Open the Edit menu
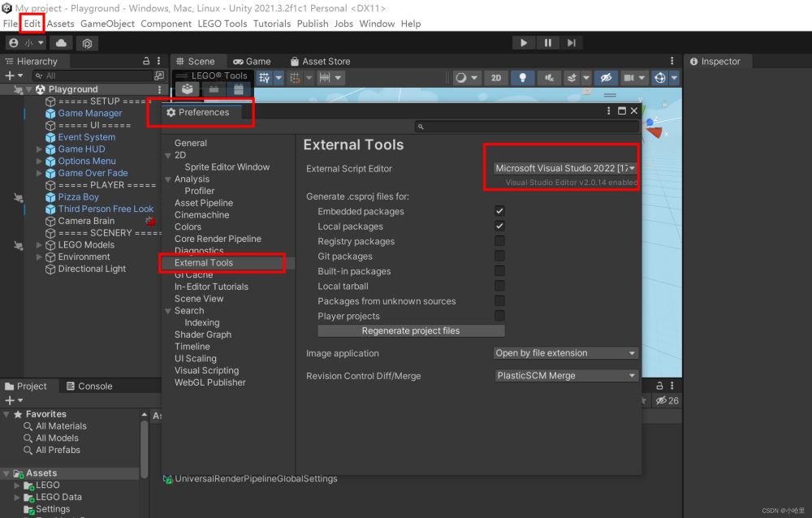The width and height of the screenshot is (812, 518). pyautogui.click(x=32, y=24)
